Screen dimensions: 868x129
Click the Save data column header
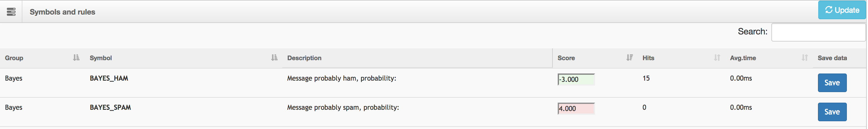[x=832, y=58]
